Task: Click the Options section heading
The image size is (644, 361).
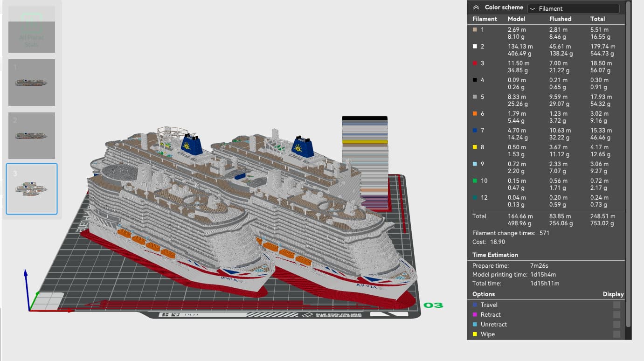Action: [x=484, y=294]
